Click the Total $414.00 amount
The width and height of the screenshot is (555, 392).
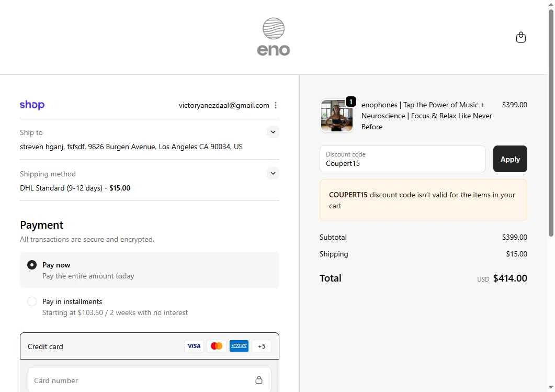pos(509,278)
